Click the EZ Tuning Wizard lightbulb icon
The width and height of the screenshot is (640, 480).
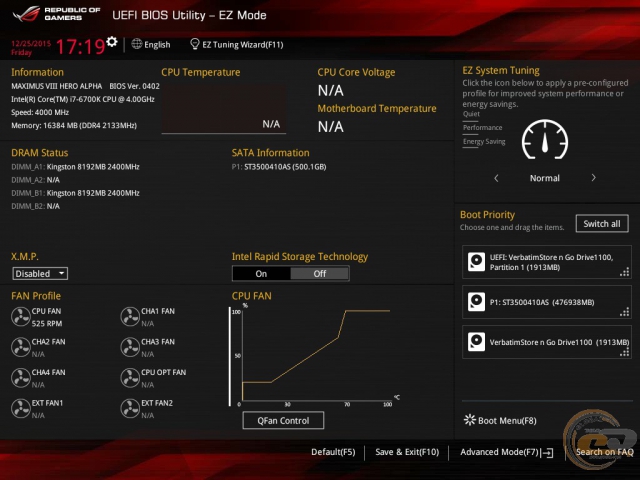point(195,44)
